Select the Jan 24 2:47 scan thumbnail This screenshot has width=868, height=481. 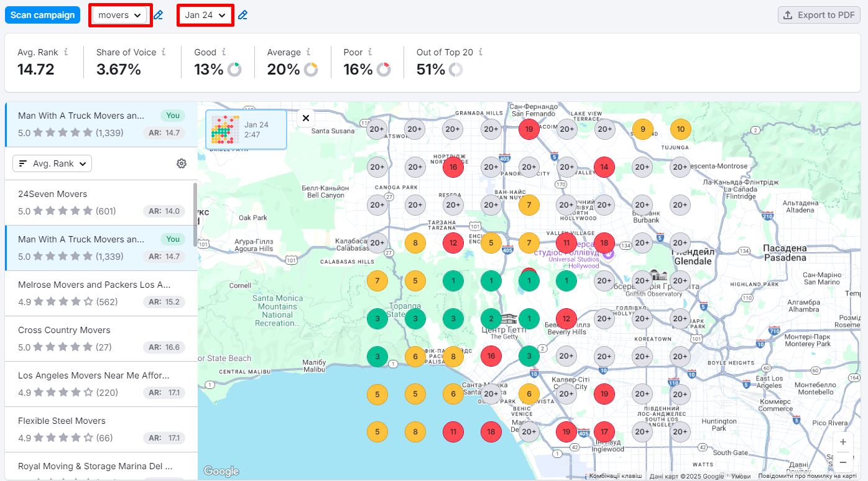coord(246,129)
